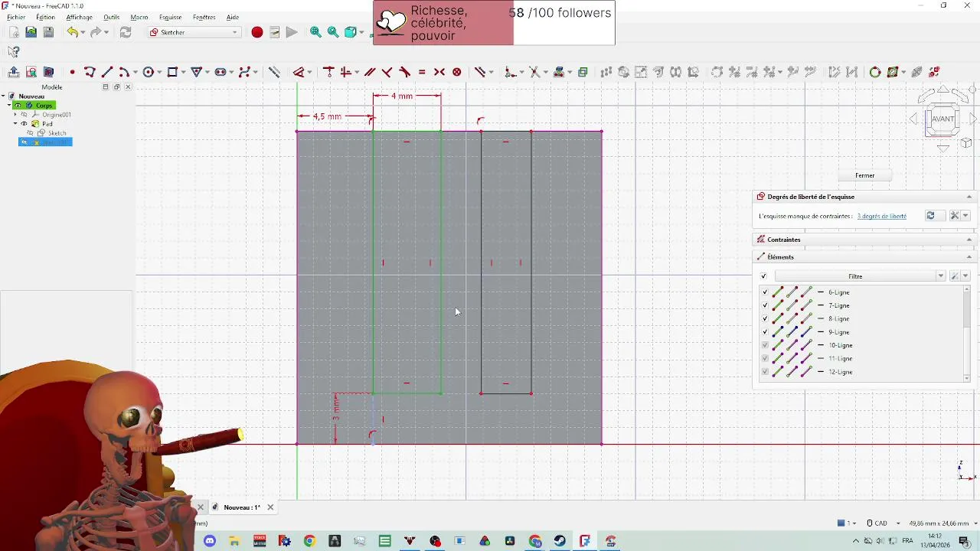
Task: Open Discord from the taskbar
Action: pos(210,541)
